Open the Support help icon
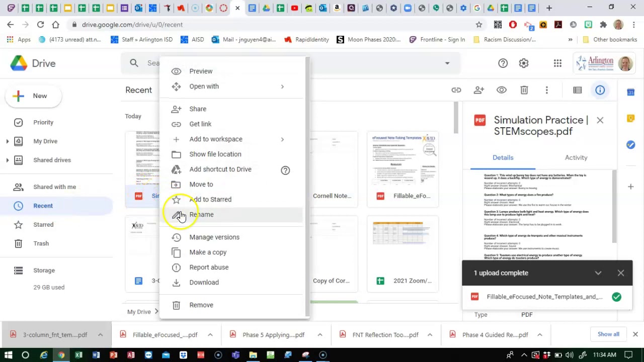644x362 pixels. click(x=503, y=63)
